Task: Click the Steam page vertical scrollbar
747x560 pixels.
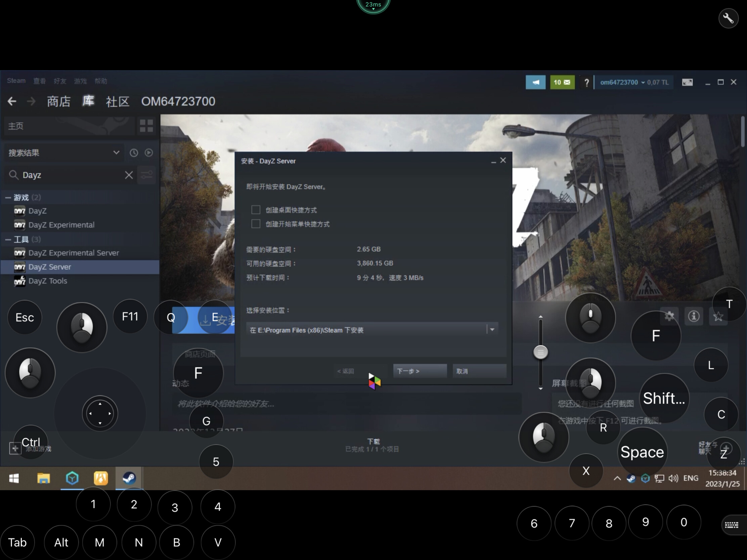Action: click(x=742, y=132)
